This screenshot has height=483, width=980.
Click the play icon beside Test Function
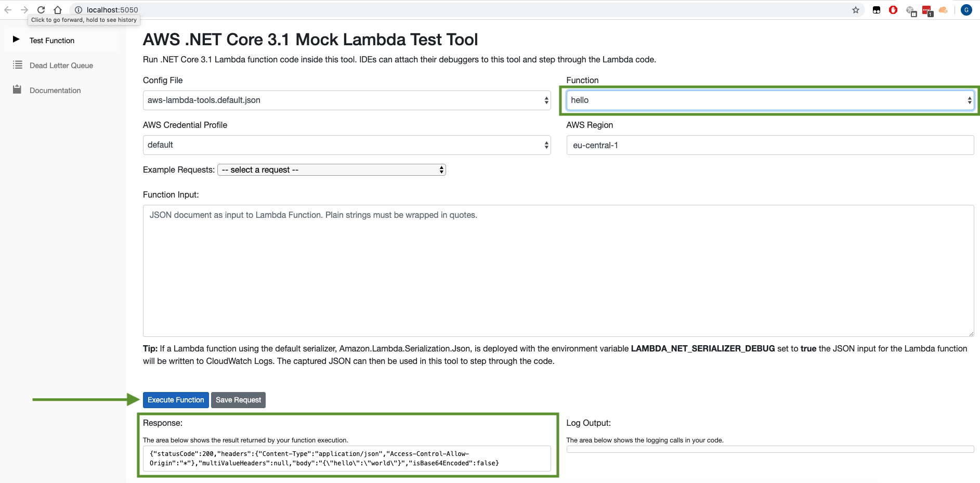pos(16,39)
